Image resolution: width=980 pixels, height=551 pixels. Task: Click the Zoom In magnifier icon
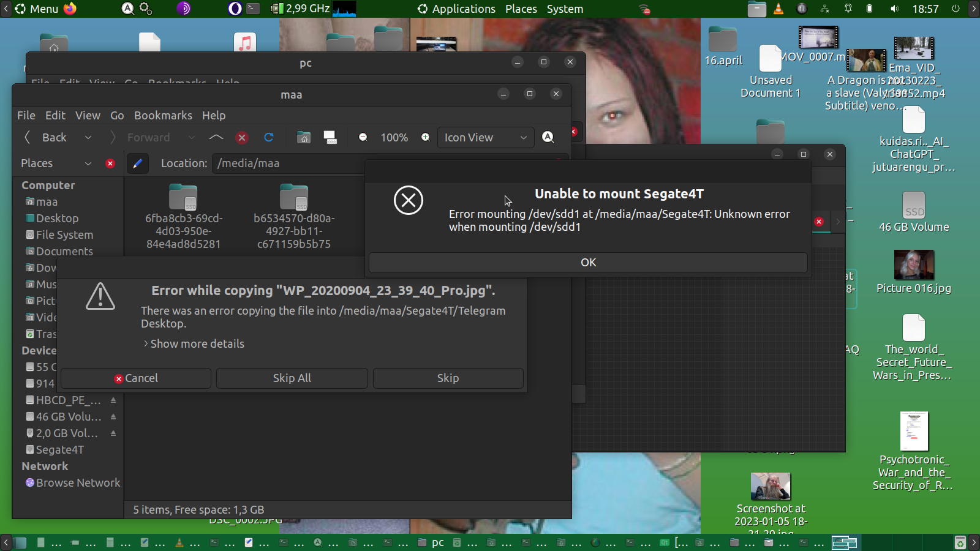426,138
